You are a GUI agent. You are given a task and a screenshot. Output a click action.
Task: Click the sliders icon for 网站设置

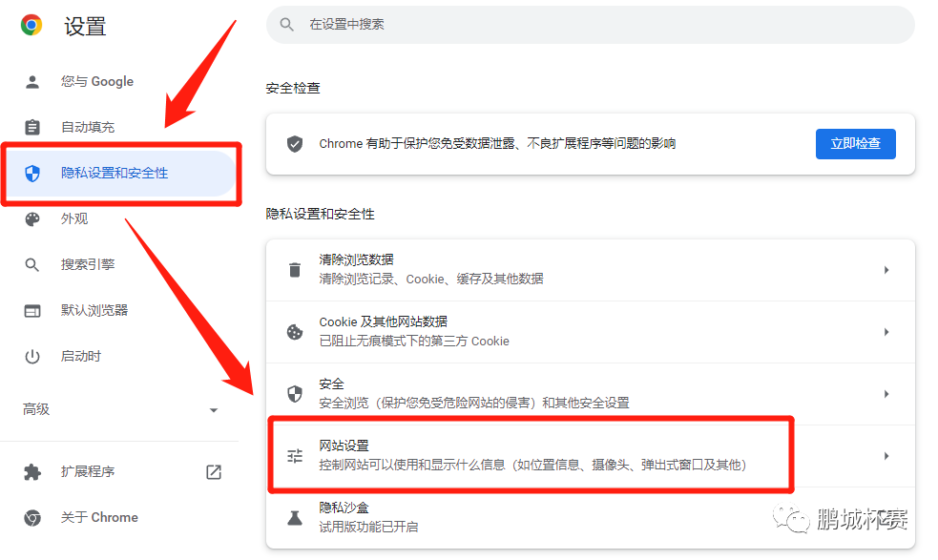tap(294, 456)
